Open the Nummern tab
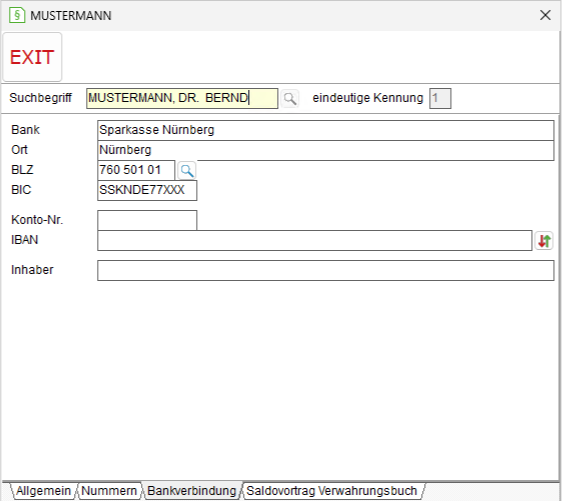This screenshot has width=563, height=501. 109,491
